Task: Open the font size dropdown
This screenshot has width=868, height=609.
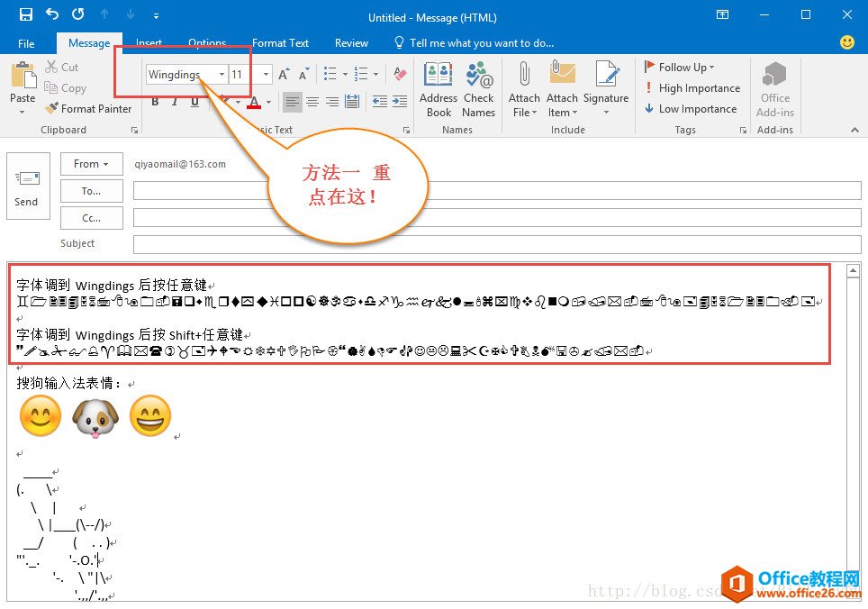Action: click(266, 75)
